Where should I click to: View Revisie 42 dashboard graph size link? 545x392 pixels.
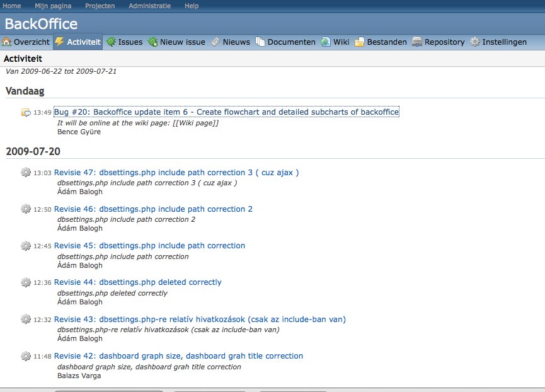point(178,355)
